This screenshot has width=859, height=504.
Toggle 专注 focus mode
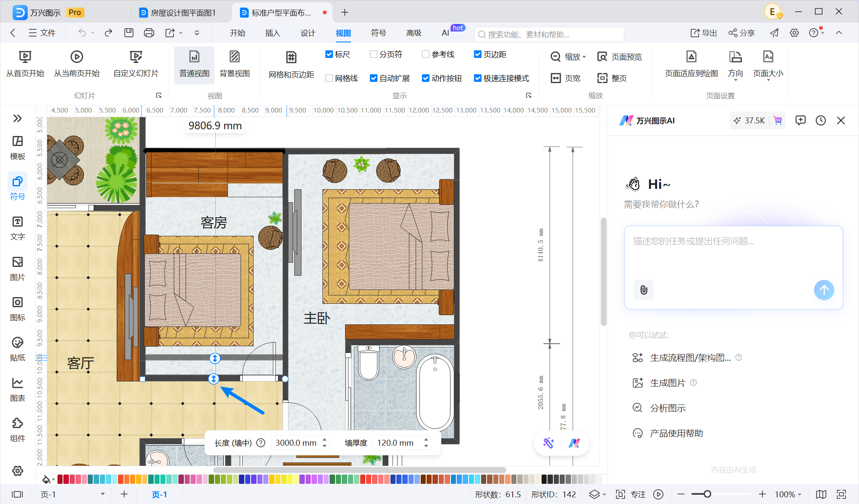[631, 494]
